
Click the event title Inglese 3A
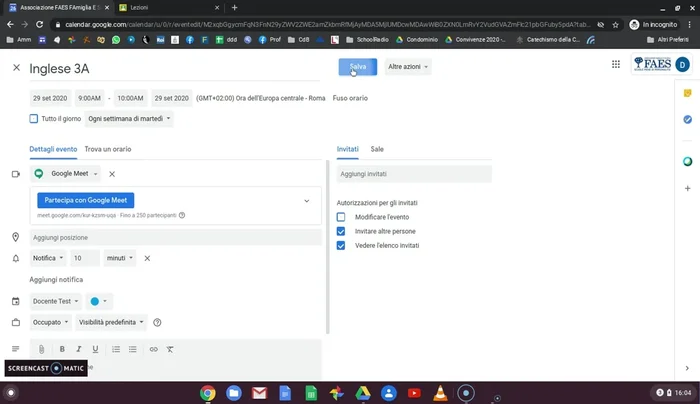(x=175, y=69)
